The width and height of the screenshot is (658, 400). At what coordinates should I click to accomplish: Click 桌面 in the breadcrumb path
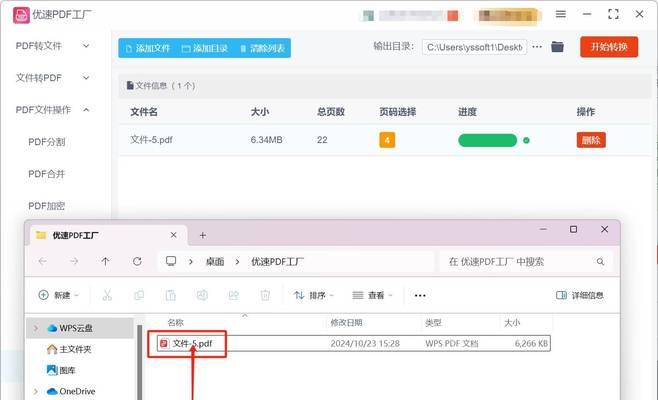click(214, 262)
